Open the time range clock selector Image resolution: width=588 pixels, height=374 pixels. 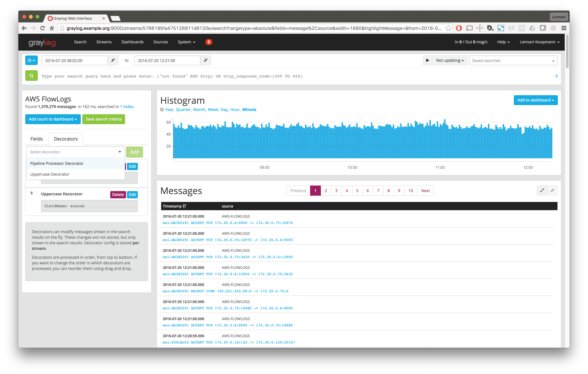31,60
